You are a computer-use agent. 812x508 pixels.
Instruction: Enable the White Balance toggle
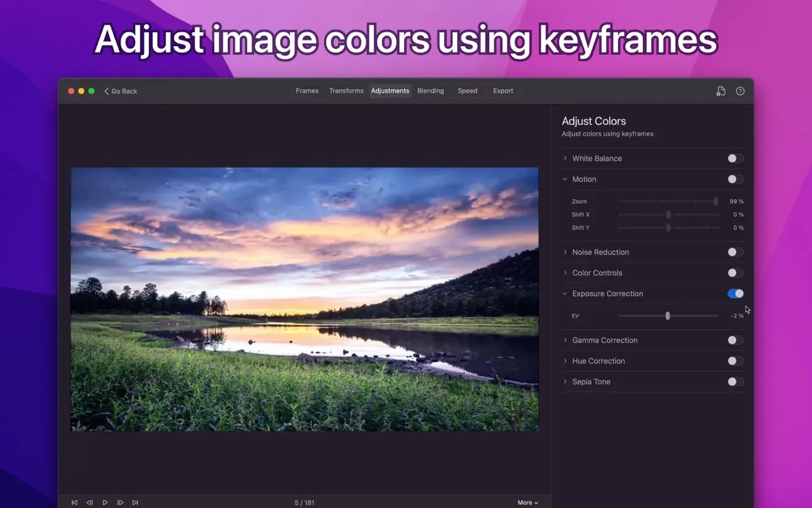pyautogui.click(x=735, y=159)
